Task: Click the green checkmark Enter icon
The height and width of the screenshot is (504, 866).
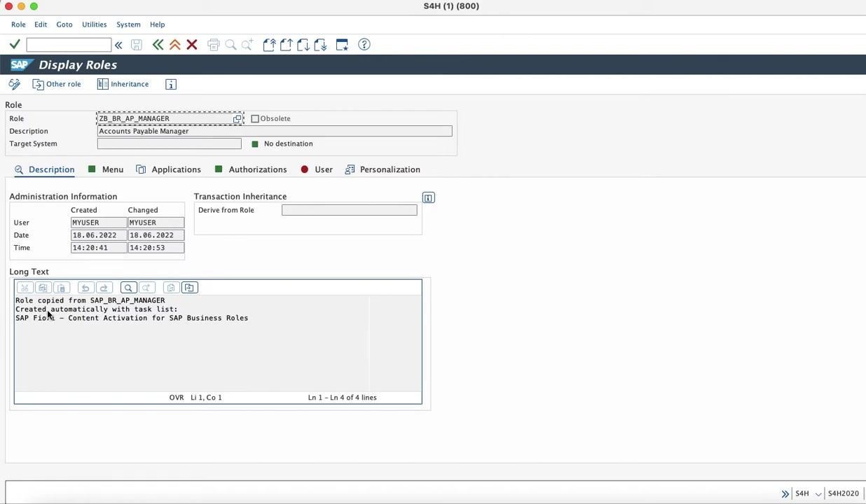Action: (x=15, y=45)
